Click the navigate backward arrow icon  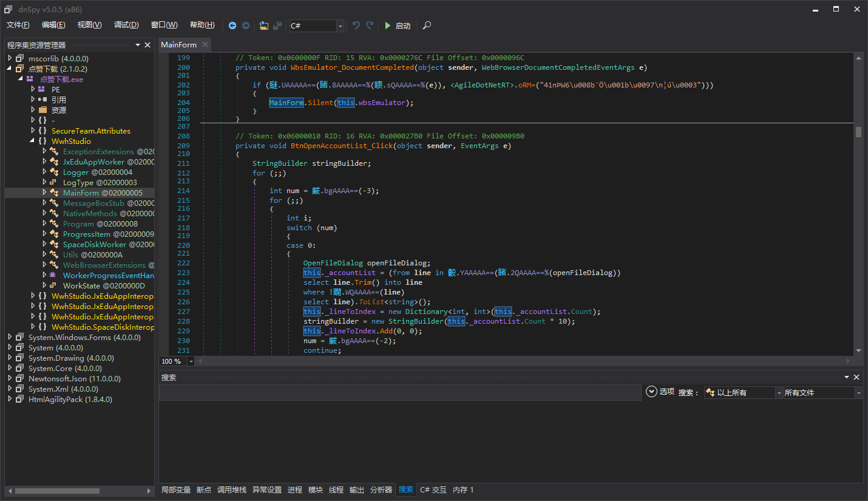pyautogui.click(x=232, y=26)
